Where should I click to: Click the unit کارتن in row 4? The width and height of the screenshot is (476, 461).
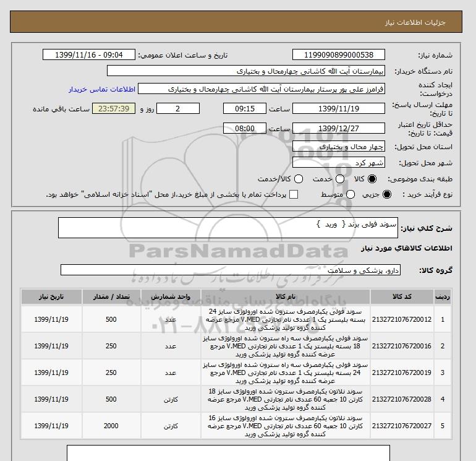171,399
